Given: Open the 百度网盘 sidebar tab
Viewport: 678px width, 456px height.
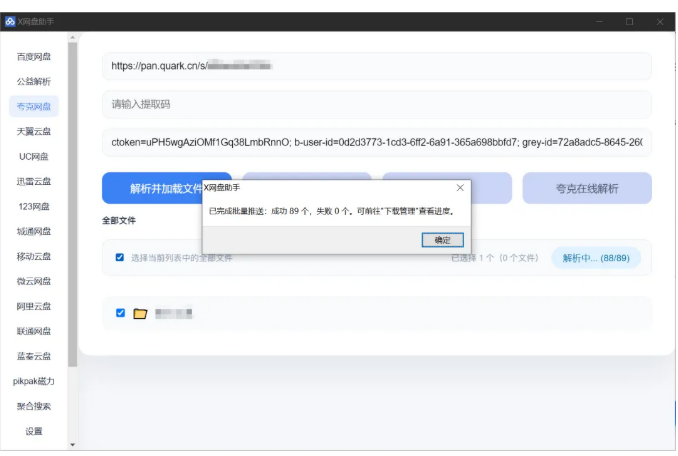Looking at the screenshot, I should tap(34, 56).
